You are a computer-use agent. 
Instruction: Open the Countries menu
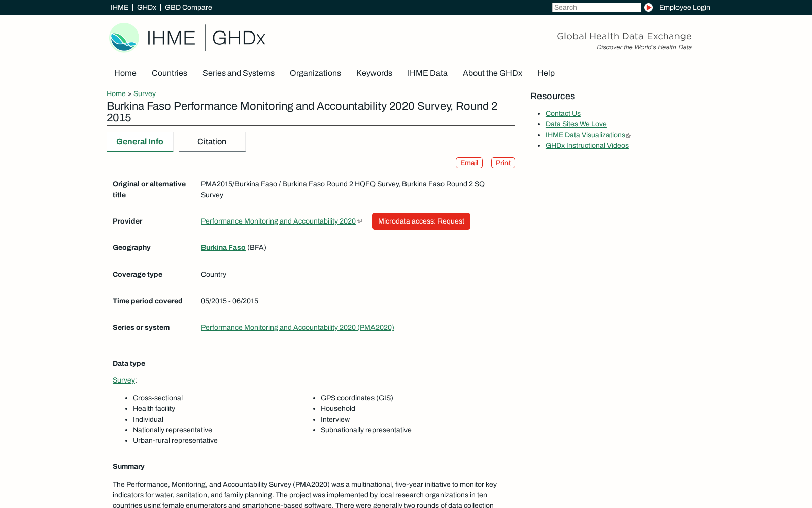click(170, 73)
